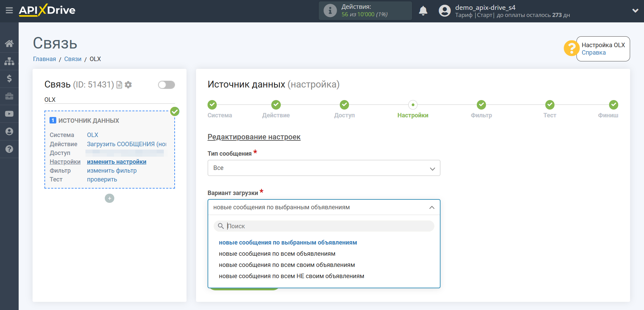Open connections sitemap icon in sidebar
The image size is (644, 310).
[x=9, y=61]
